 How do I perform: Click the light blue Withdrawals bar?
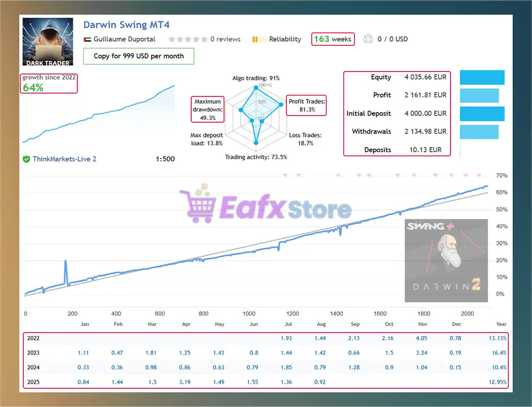coord(479,132)
